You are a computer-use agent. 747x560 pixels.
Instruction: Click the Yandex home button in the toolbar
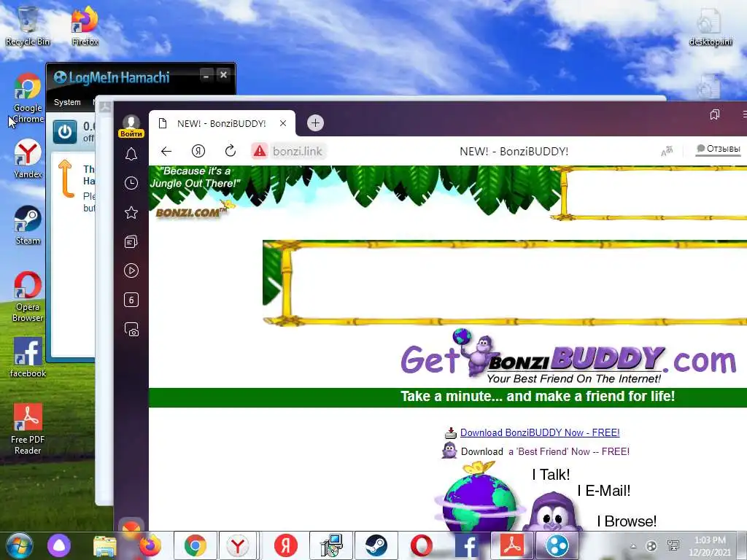pyautogui.click(x=198, y=152)
